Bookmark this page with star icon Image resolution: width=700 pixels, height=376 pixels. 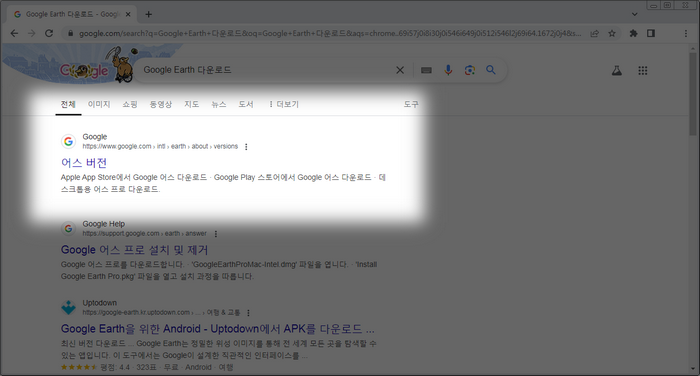pos(612,33)
